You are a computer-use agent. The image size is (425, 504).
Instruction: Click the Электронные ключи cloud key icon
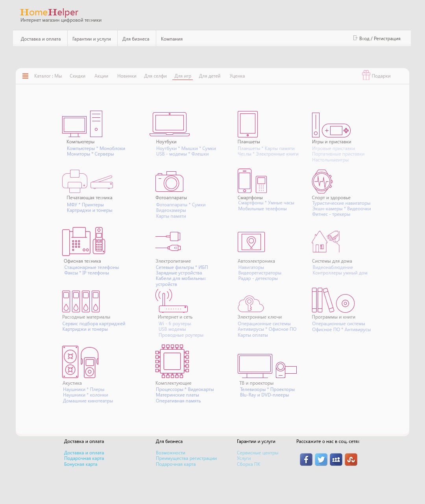click(251, 304)
